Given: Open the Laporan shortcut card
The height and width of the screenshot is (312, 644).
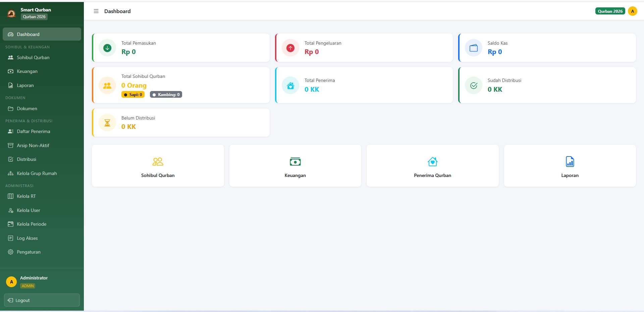Looking at the screenshot, I should [570, 166].
